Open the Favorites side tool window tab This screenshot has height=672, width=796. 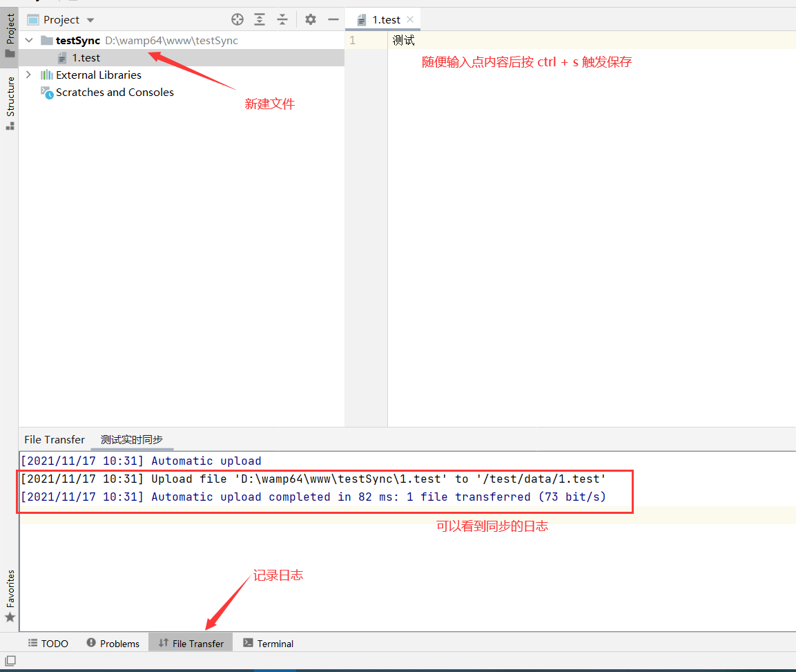10,596
